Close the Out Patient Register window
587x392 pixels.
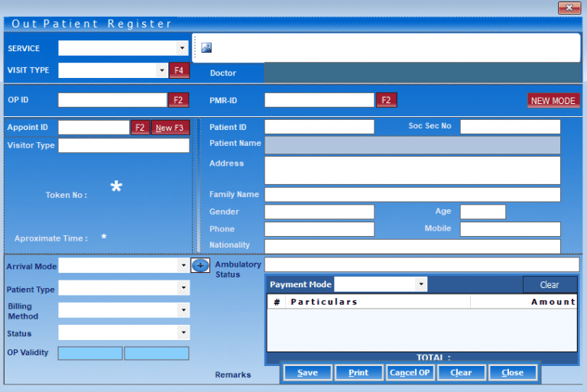tap(569, 8)
